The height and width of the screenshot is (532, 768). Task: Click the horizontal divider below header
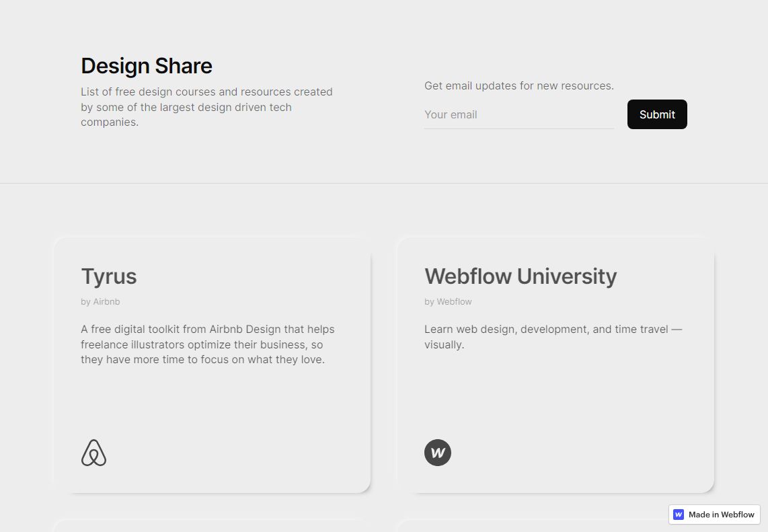click(384, 183)
